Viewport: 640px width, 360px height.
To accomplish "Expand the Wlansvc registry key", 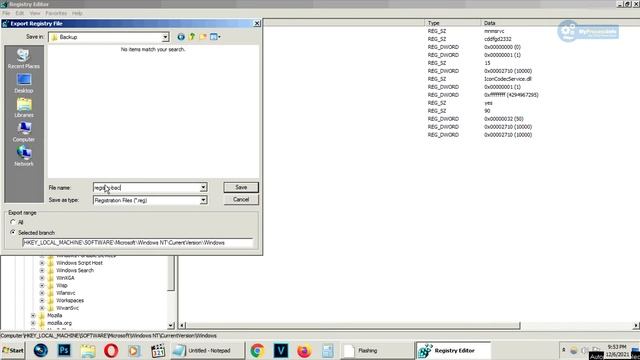I will point(42,293).
